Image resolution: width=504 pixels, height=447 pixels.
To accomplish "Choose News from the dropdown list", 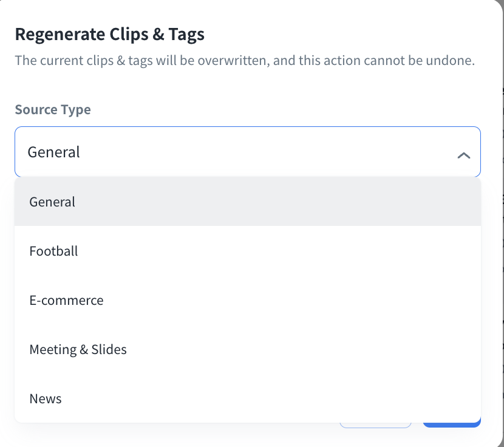I will tap(46, 398).
